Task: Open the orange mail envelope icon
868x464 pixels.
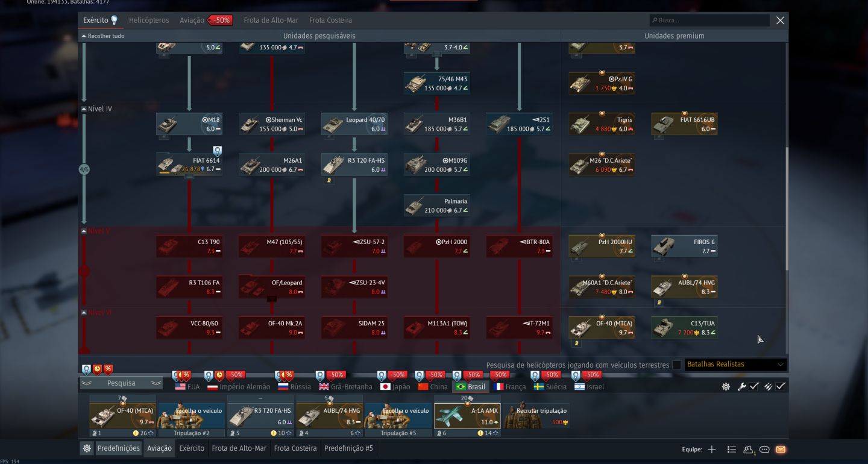Action: 781,449
